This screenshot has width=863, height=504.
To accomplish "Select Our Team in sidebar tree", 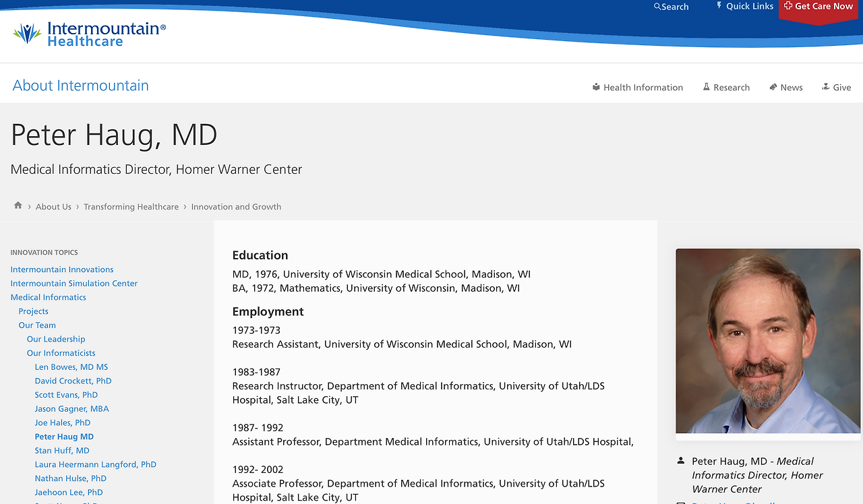I will click(x=37, y=325).
